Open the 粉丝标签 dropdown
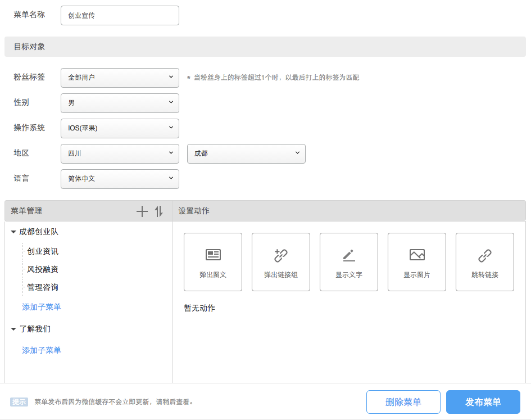The height and width of the screenshot is (420, 531). coord(120,78)
